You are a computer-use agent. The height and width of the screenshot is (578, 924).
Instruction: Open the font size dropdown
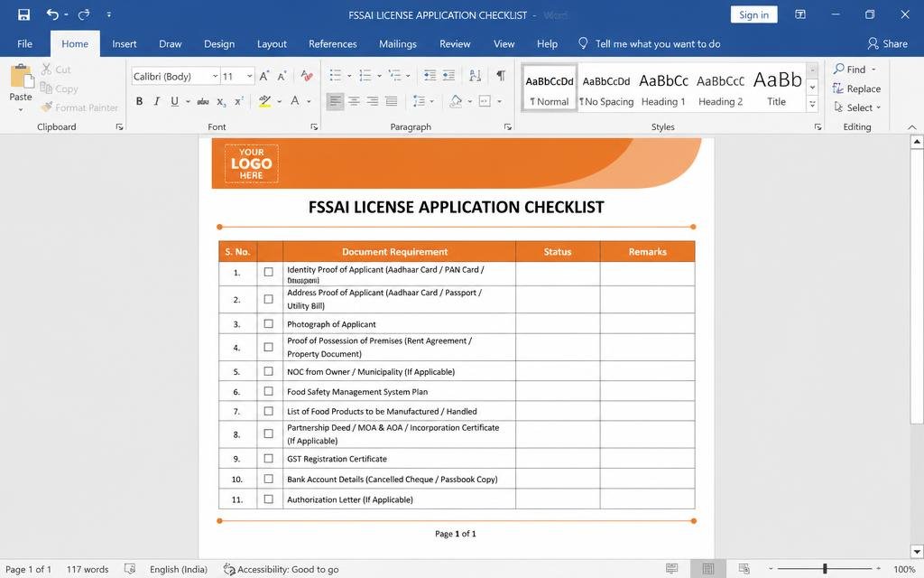(250, 76)
